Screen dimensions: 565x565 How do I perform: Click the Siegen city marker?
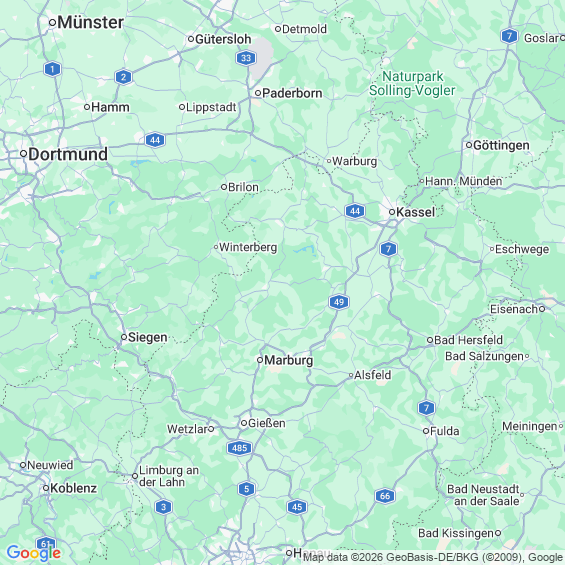point(124,337)
